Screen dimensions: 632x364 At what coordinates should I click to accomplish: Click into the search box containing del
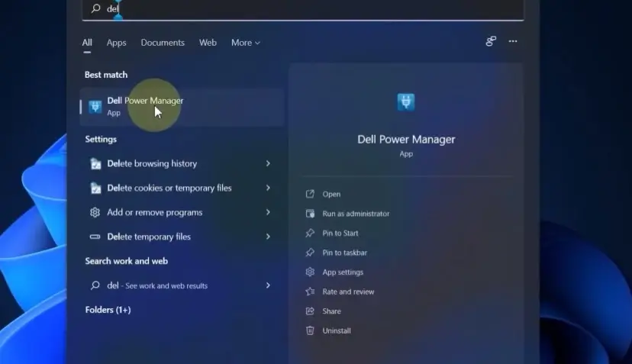click(303, 9)
